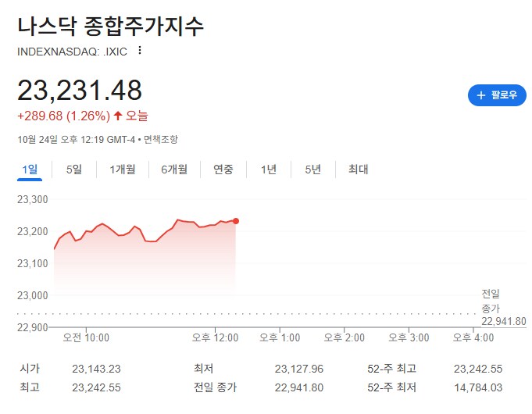The width and height of the screenshot is (532, 414).
Task: Click the 전일 종가 label on chart
Action: point(491,301)
